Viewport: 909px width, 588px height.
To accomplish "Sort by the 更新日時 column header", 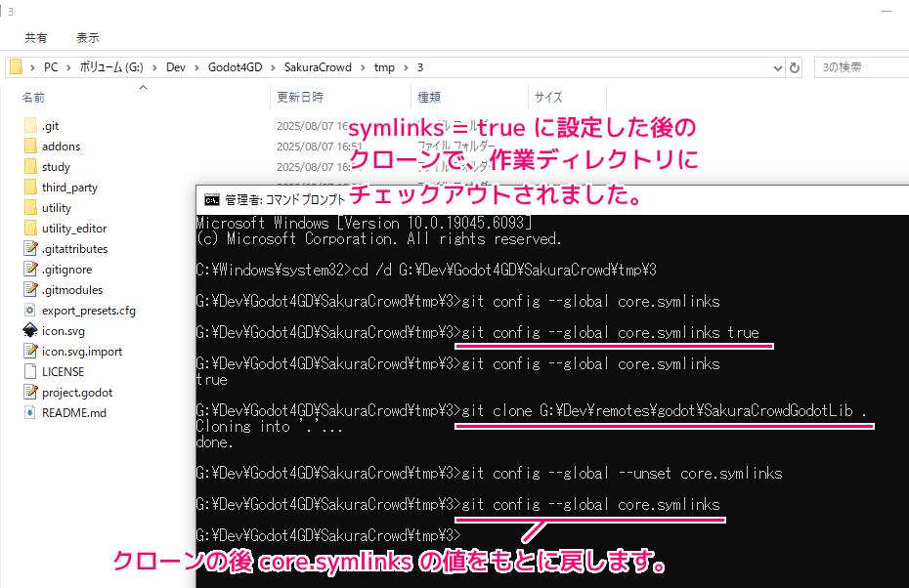I will (x=300, y=98).
